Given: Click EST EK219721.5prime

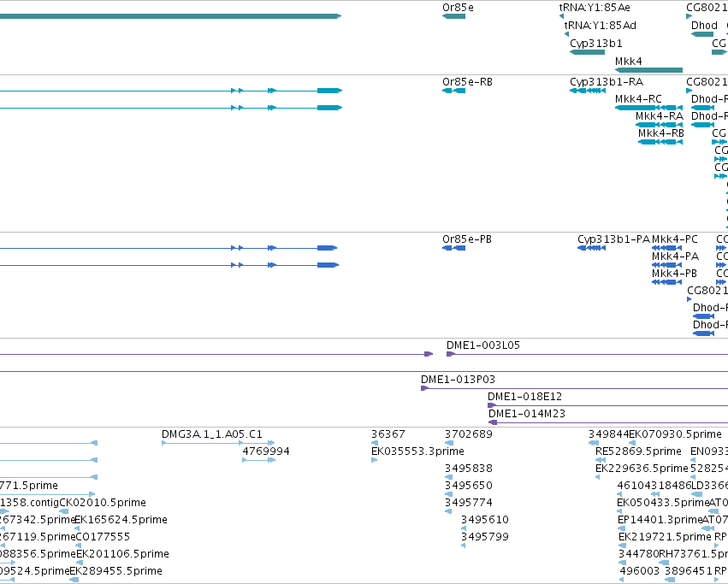Looking at the screenshot, I should coord(622,546).
